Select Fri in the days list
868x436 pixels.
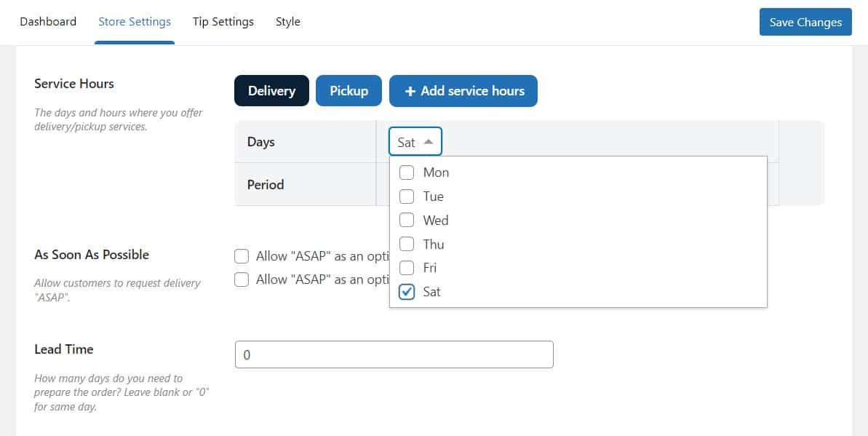point(407,268)
